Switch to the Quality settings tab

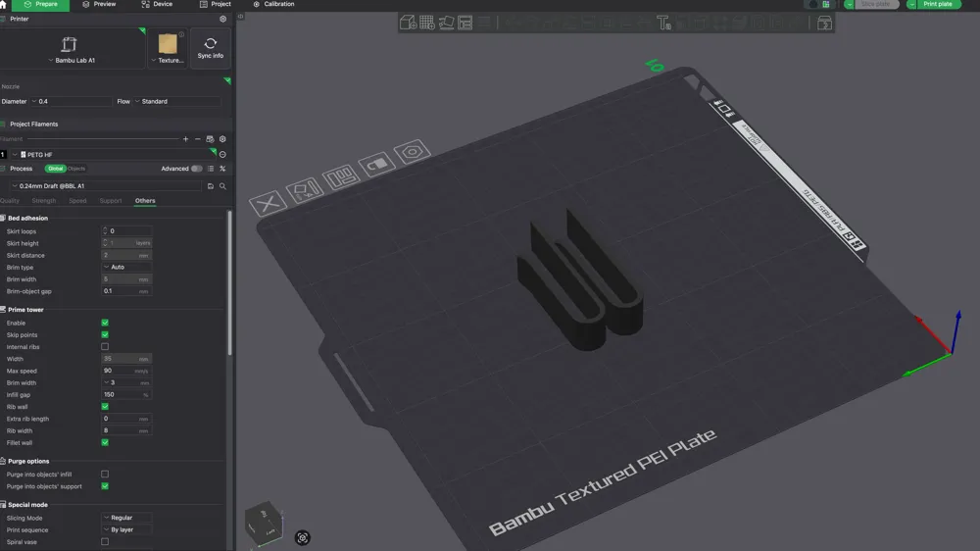pos(10,201)
